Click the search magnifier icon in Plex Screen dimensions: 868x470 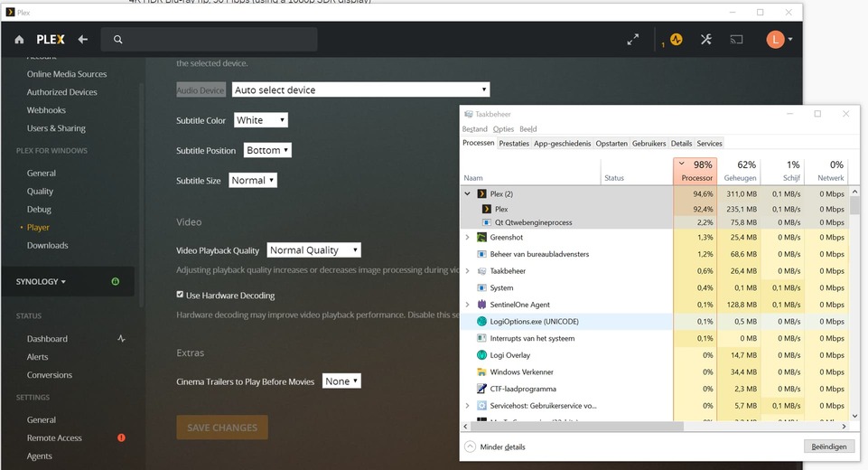coord(118,40)
